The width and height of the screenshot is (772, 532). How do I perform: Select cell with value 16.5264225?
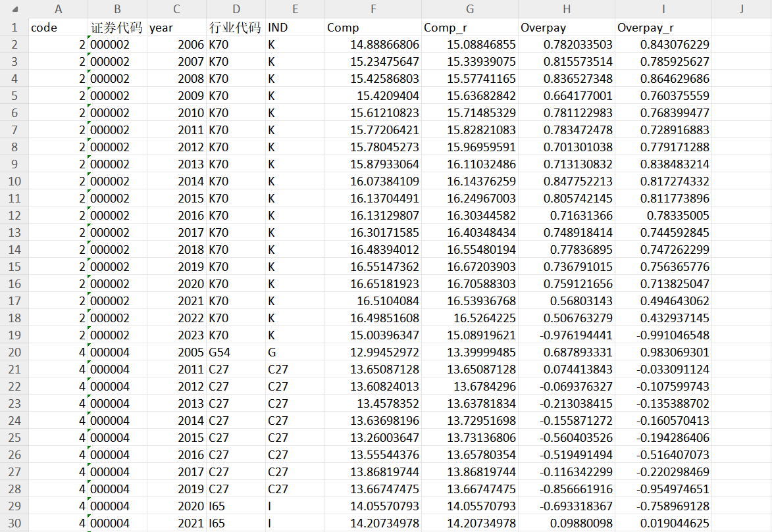coord(470,318)
